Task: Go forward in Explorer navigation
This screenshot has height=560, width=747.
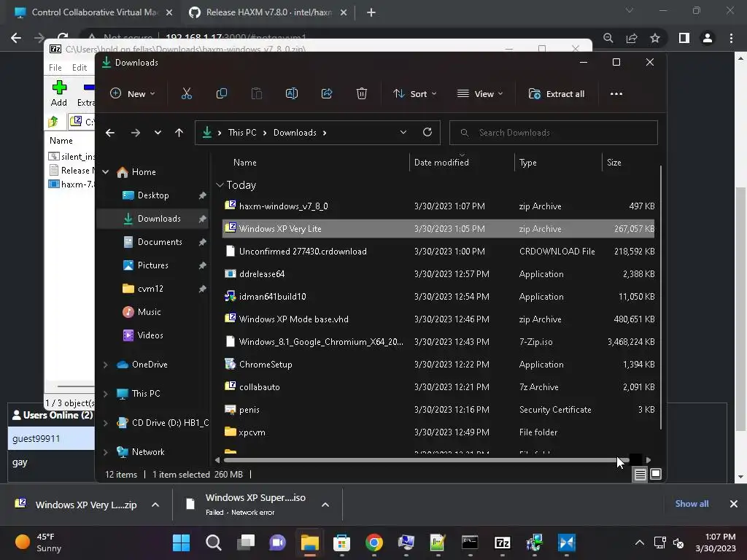Action: pos(136,133)
